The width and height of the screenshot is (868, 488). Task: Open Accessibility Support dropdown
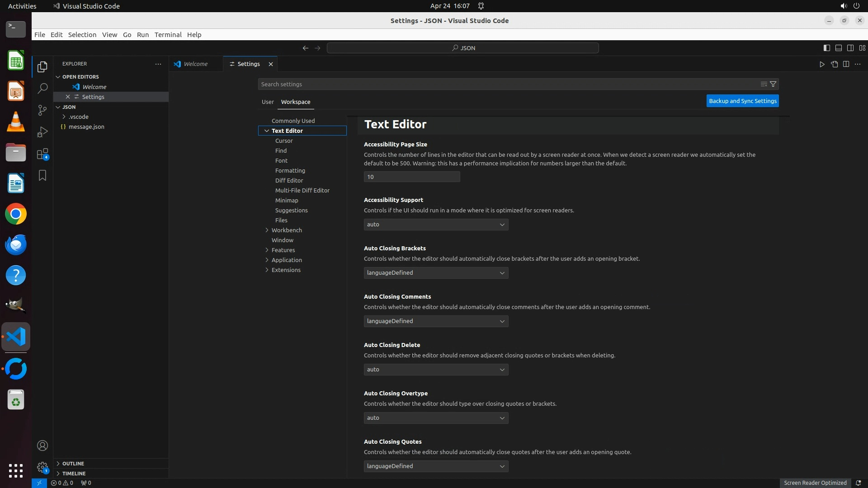coord(436,225)
